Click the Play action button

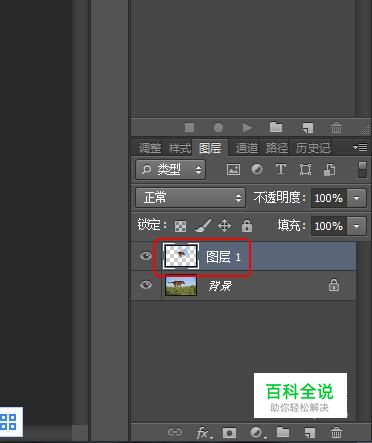(247, 127)
